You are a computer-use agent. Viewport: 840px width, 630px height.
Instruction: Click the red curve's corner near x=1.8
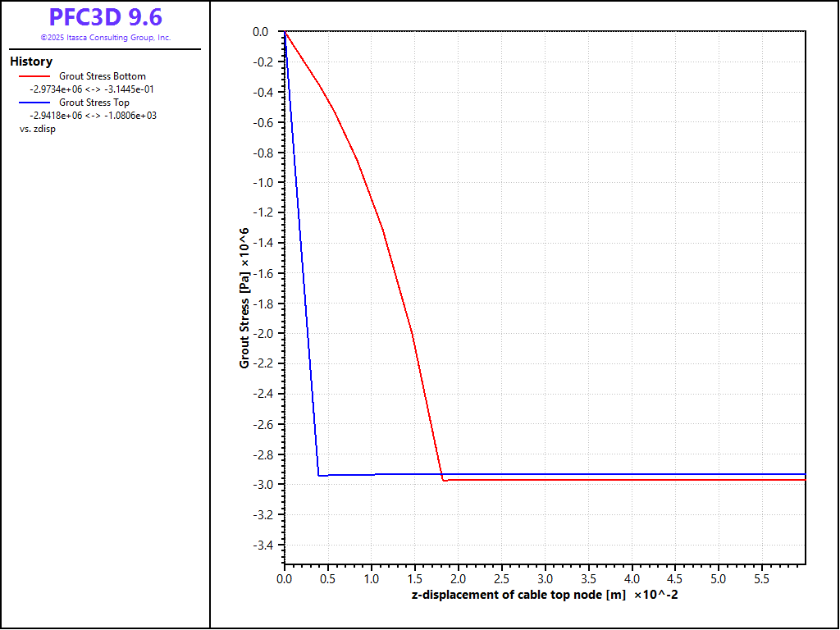tap(444, 480)
